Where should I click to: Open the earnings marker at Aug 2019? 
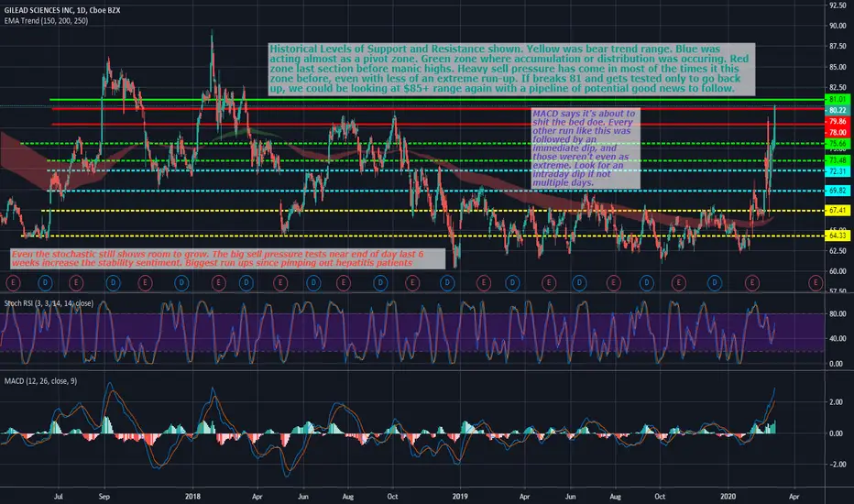click(x=613, y=283)
